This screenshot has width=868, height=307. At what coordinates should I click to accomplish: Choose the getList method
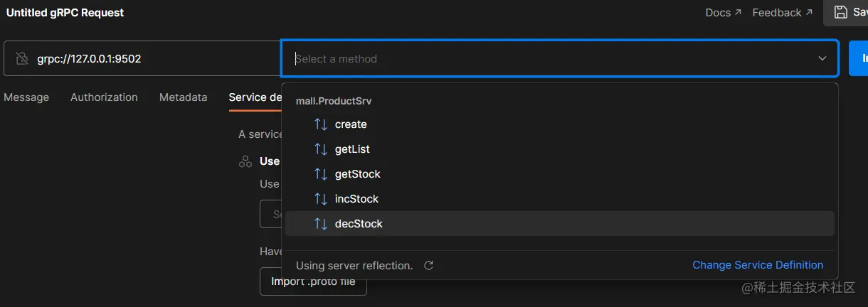point(352,149)
